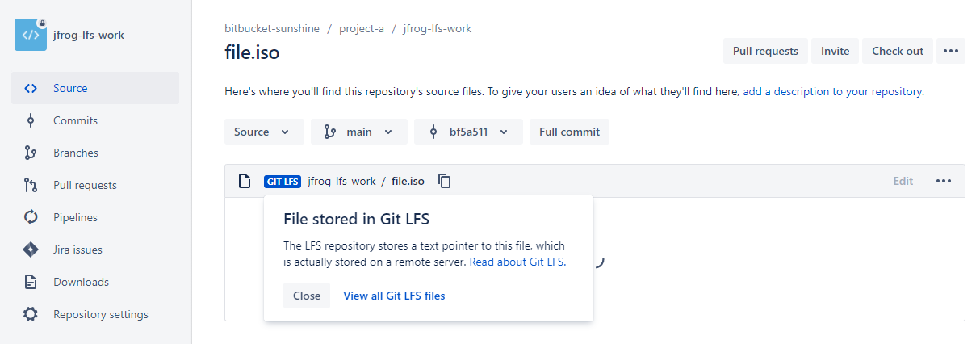The width and height of the screenshot is (980, 344).
Task: Click the Edit file button
Action: (903, 181)
